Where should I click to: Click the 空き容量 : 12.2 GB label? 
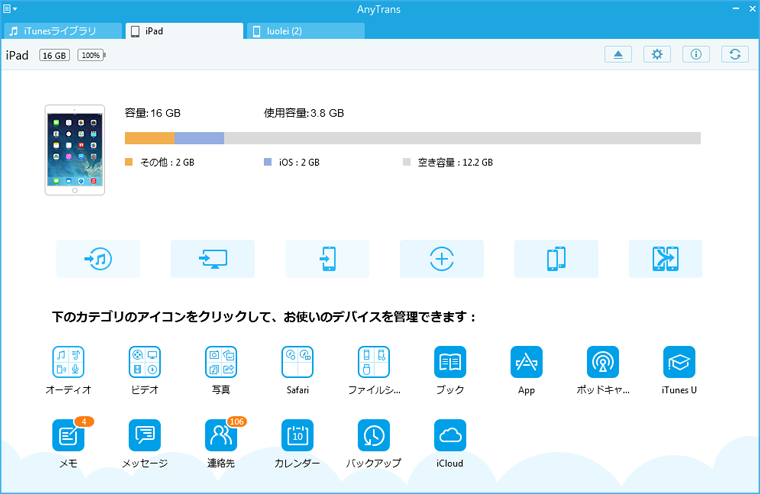pyautogui.click(x=455, y=162)
